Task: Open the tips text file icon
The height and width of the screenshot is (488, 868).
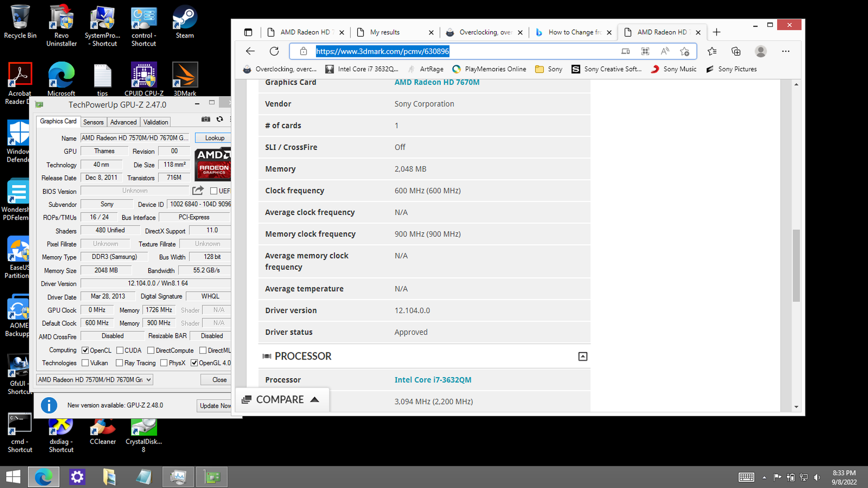Action: pyautogui.click(x=103, y=79)
